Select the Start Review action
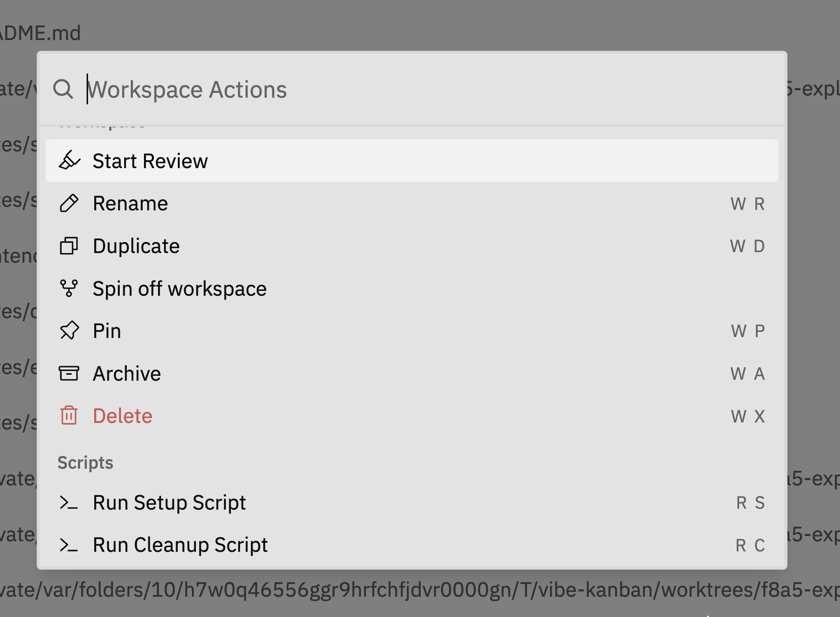 [x=150, y=161]
